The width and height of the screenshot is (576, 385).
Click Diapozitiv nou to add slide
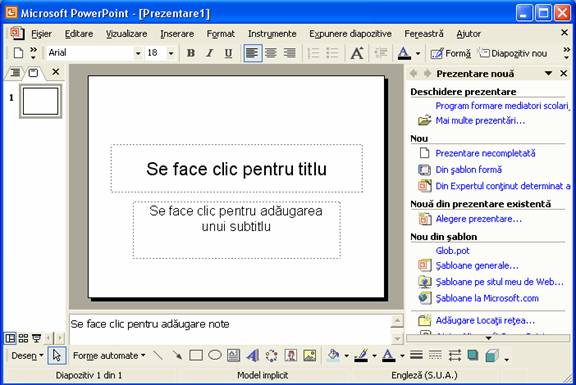(513, 54)
